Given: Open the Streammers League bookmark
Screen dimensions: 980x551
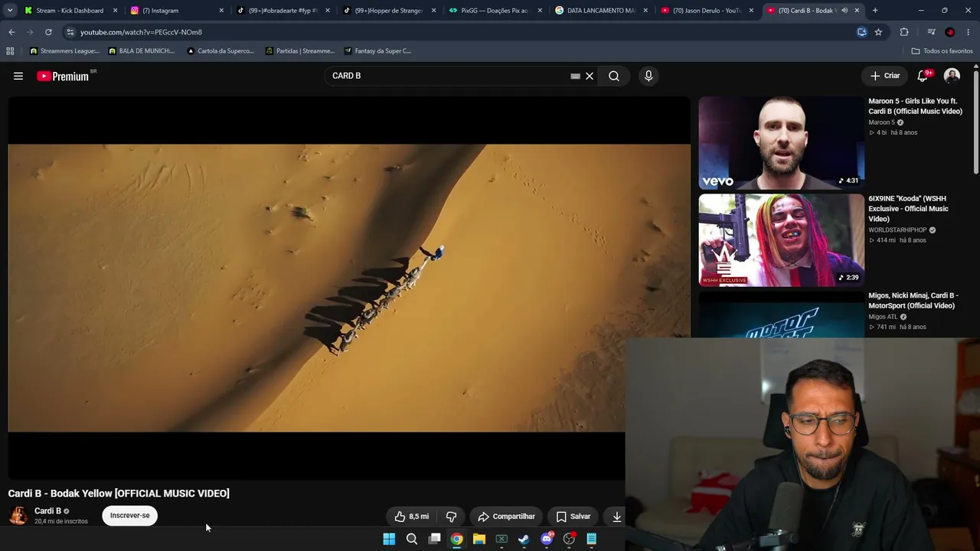Looking at the screenshot, I should click(64, 51).
